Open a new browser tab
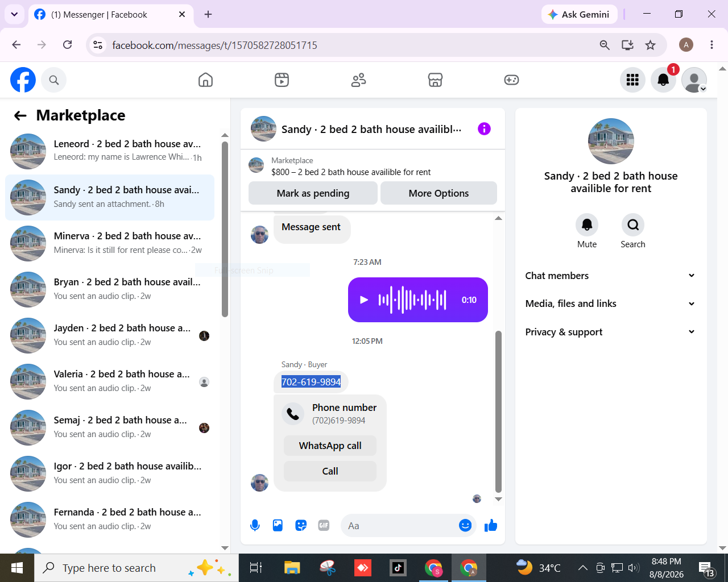The width and height of the screenshot is (728, 582). click(208, 14)
